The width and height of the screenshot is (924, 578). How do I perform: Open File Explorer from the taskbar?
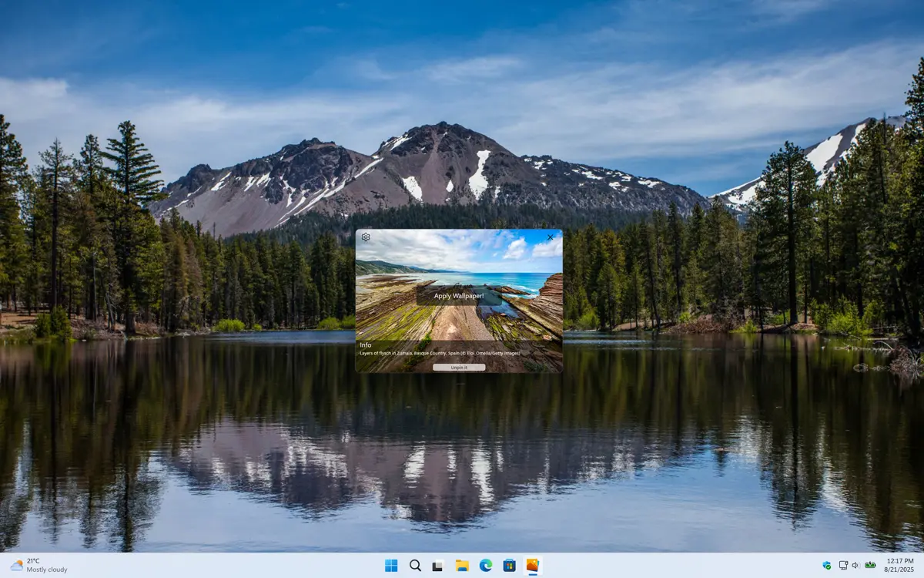[462, 566]
